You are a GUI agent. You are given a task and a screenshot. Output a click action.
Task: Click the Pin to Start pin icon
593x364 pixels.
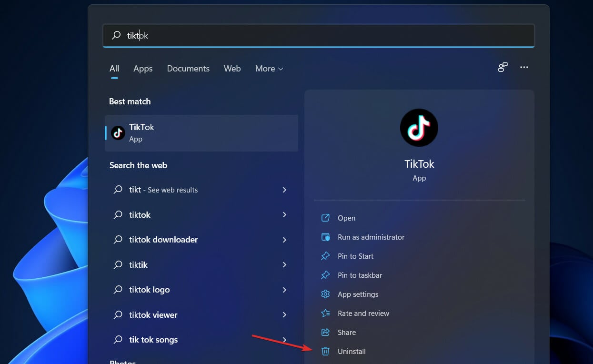[x=325, y=256]
